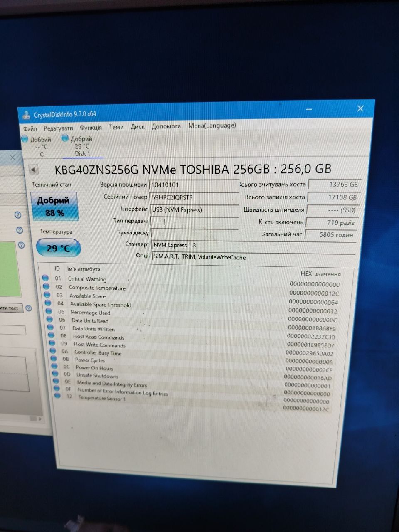Click the Percentage Used status dot
This screenshot has height=532, width=399.
point(49,311)
